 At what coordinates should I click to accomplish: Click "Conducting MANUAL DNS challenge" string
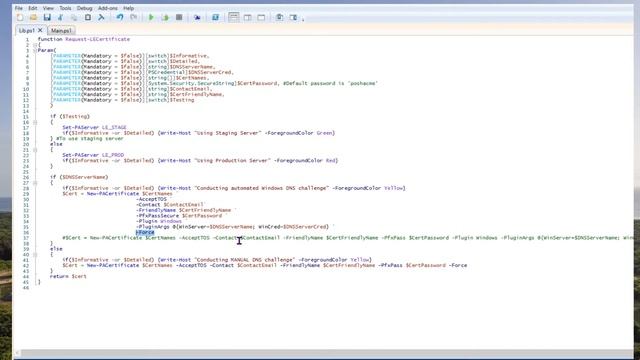(244, 260)
